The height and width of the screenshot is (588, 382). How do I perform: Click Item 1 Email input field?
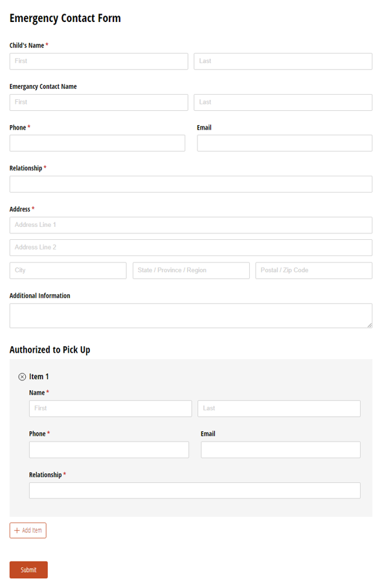click(x=280, y=450)
